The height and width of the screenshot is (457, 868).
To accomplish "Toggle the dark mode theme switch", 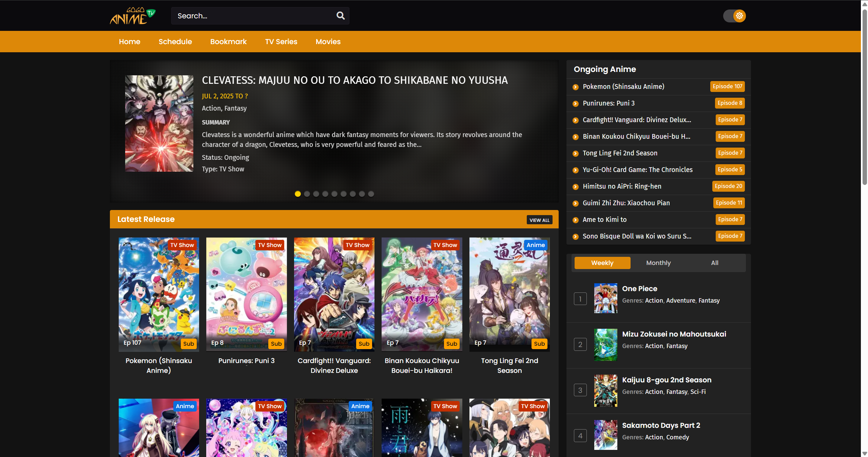I will [x=734, y=16].
